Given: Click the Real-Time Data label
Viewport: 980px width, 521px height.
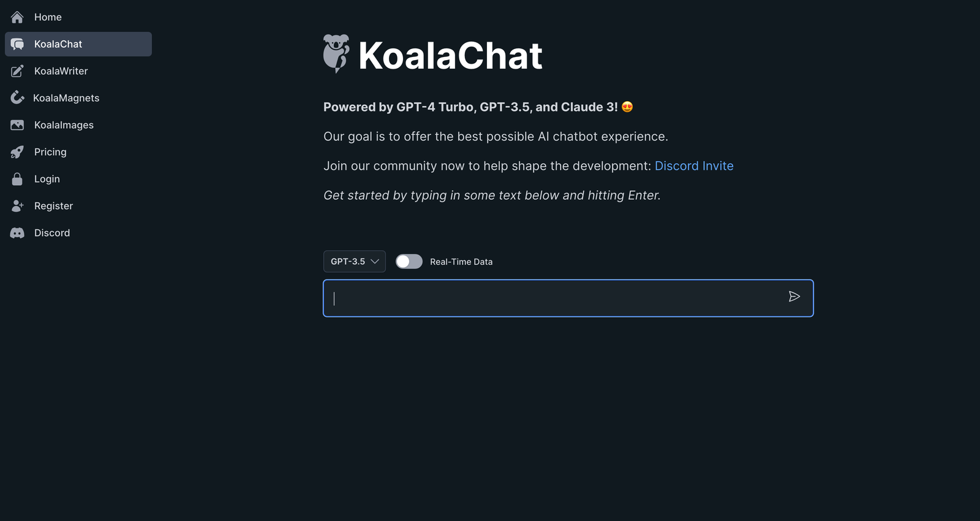Looking at the screenshot, I should coord(461,262).
